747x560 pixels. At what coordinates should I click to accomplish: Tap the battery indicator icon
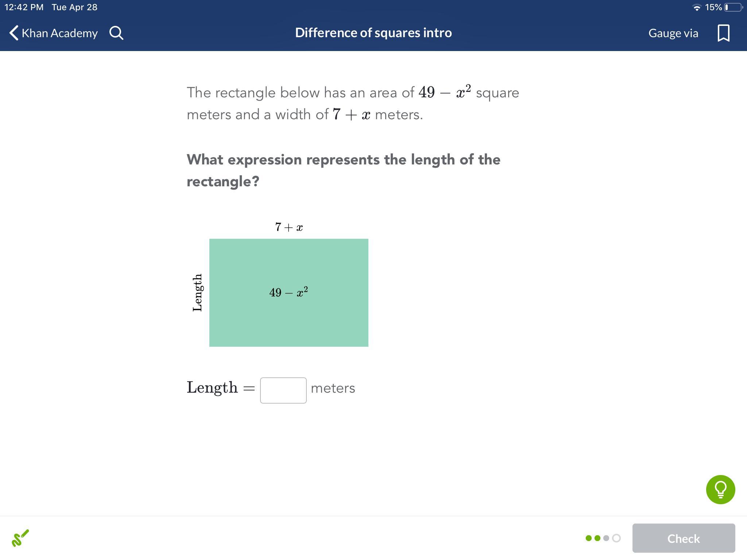tap(733, 7)
